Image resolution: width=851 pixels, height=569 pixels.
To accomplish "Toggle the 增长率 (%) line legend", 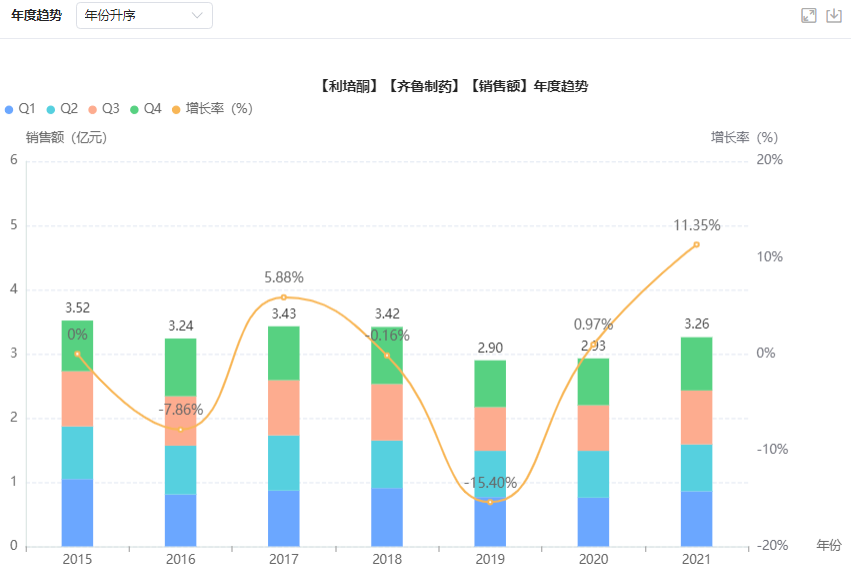I will pyautogui.click(x=212, y=108).
